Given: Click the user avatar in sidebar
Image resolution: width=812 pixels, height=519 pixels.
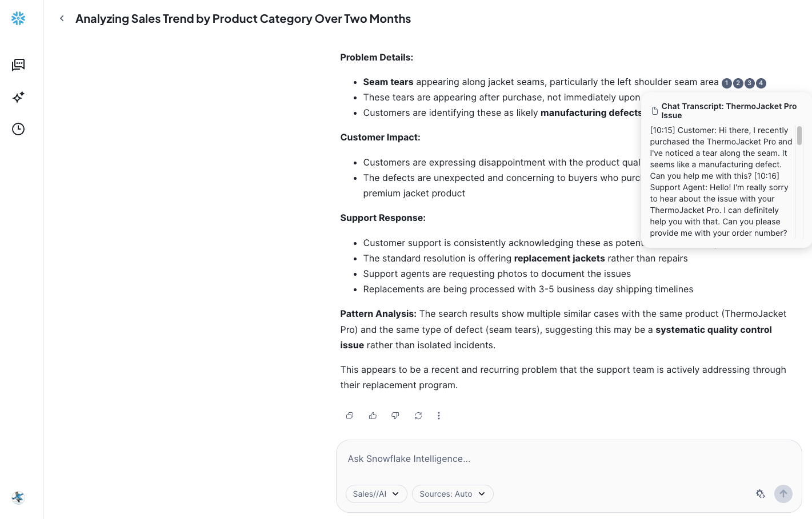Looking at the screenshot, I should [x=18, y=497].
